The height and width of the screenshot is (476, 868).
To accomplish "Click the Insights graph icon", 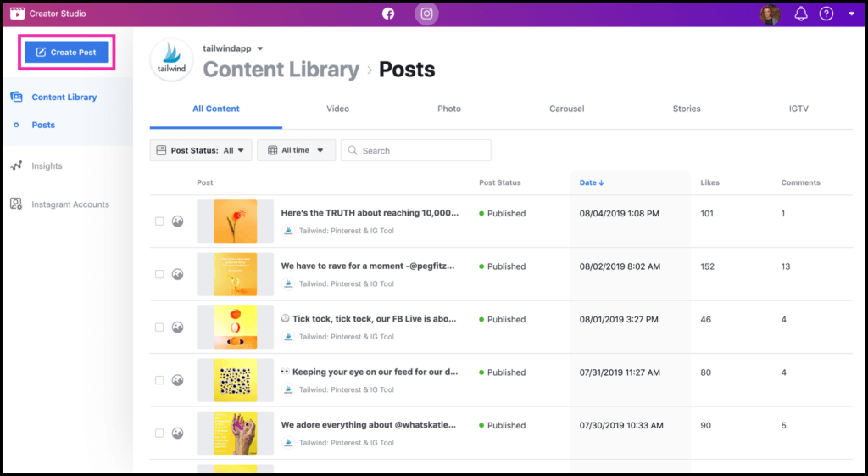I will point(17,165).
